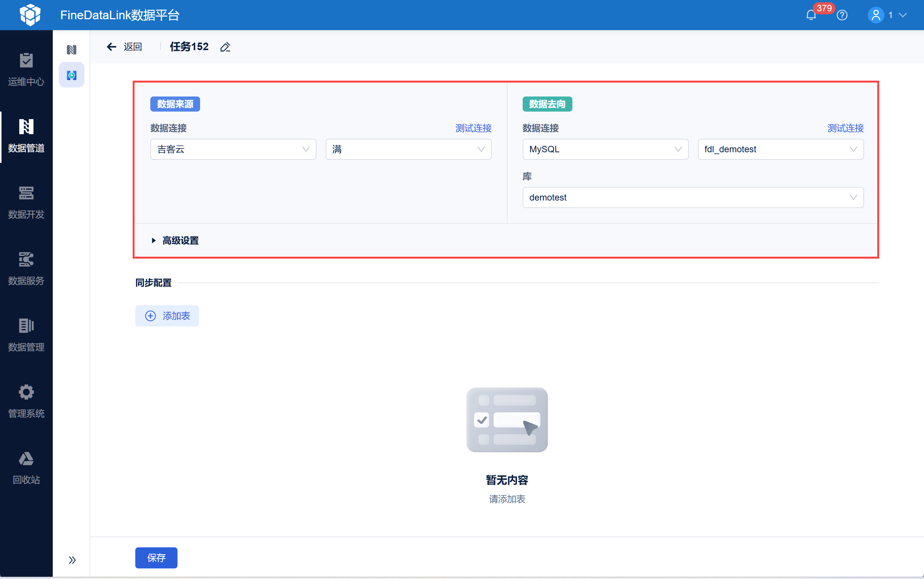
Task: Select the highlighted clock task icon in the secondary sidebar
Action: pos(72,75)
